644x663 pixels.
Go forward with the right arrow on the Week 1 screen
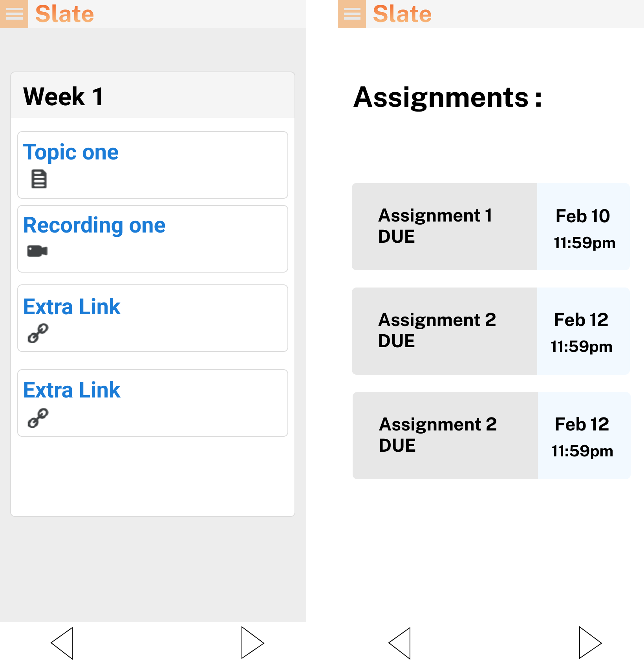(252, 643)
